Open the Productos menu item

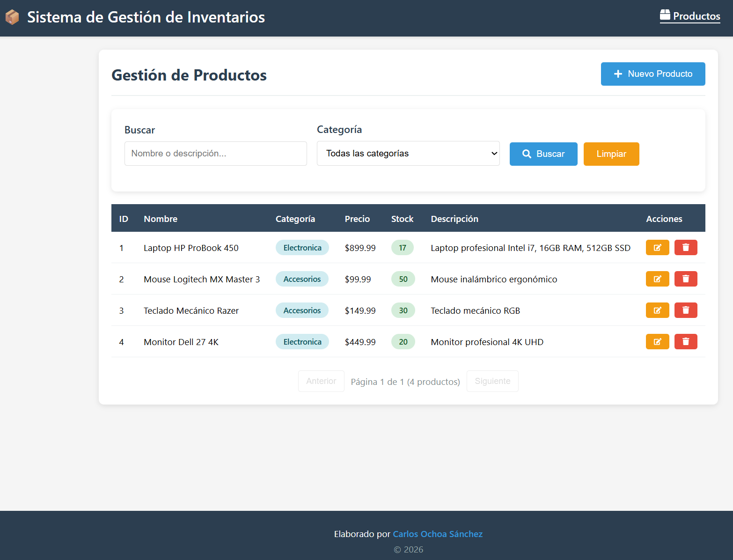[x=690, y=16]
